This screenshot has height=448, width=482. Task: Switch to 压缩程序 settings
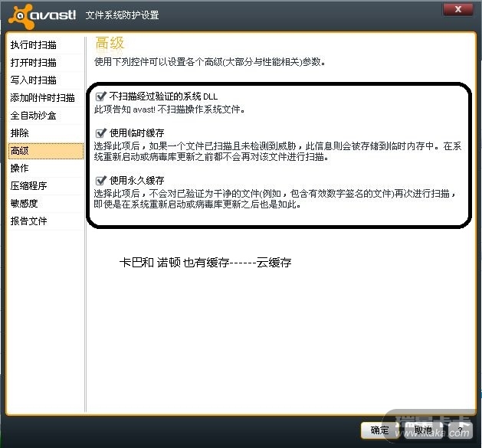click(46, 186)
